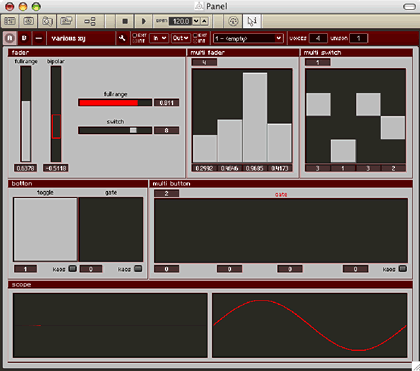Click the gray cell in multi switch column valued 1
The width and height of the screenshot is (420, 371).
click(x=343, y=151)
